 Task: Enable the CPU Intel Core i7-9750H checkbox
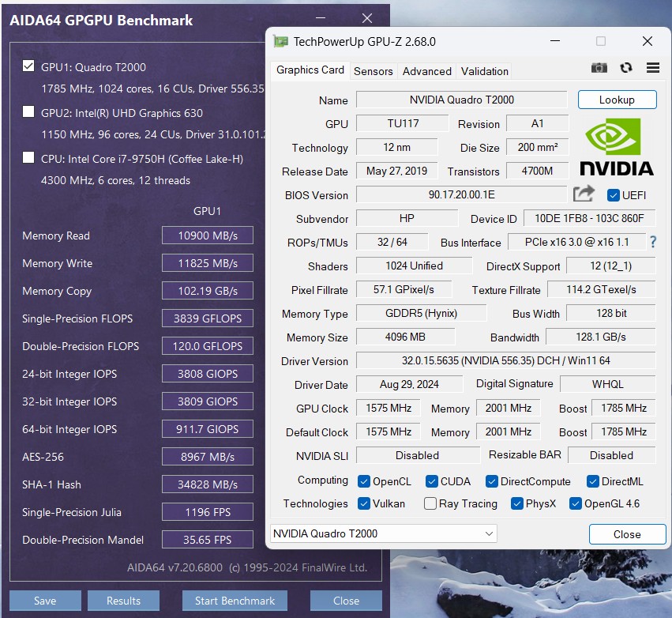[29, 157]
